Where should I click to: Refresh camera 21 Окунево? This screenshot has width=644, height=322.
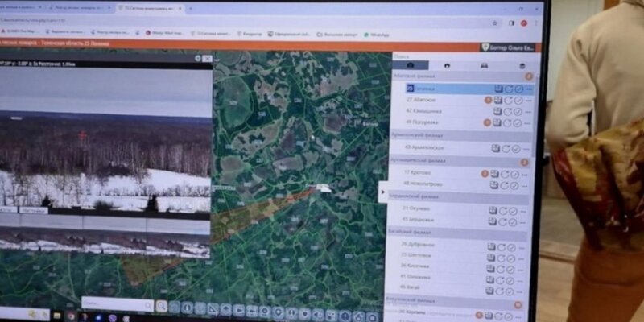pos(503,211)
